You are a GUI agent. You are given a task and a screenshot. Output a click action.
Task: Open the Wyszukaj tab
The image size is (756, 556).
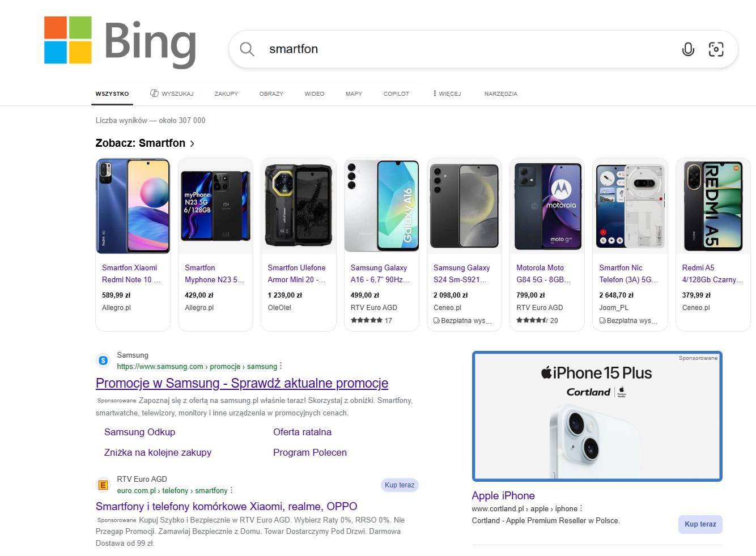[172, 94]
